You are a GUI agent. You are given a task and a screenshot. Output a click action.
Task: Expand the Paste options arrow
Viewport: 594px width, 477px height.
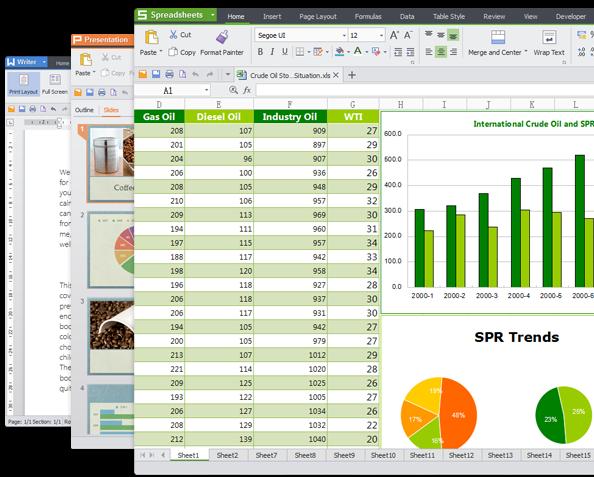click(161, 51)
